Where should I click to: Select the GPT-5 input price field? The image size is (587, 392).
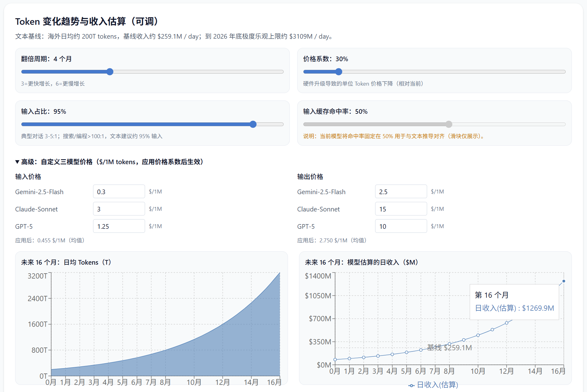point(119,226)
